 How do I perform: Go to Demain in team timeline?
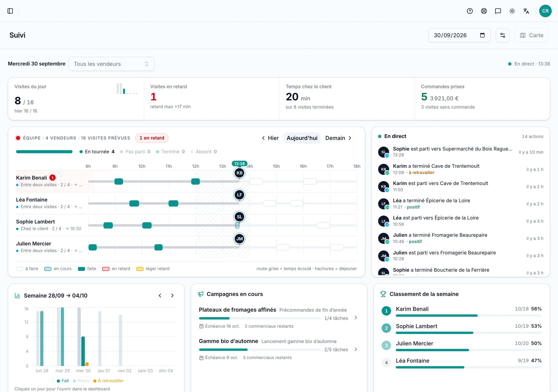point(338,138)
